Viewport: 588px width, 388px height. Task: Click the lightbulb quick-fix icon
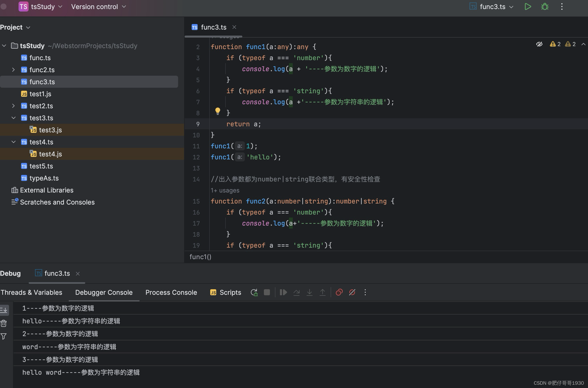pos(217,111)
